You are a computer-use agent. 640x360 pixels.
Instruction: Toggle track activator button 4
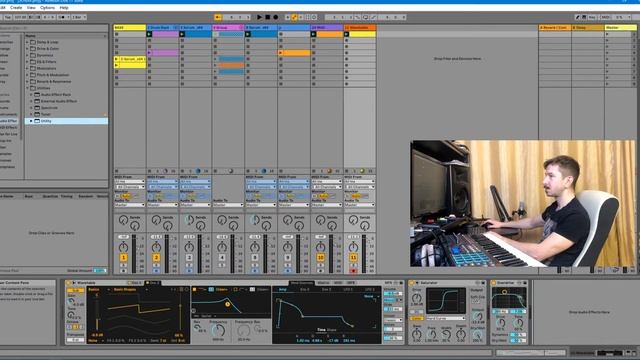pos(222,258)
